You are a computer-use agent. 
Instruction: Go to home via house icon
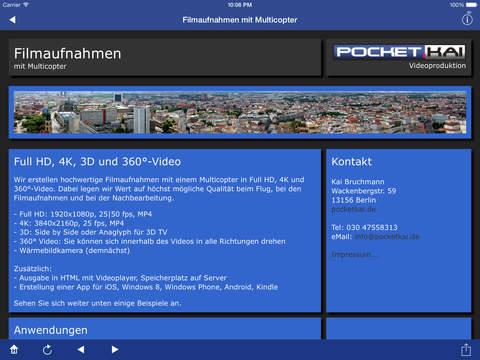[x=14, y=349]
